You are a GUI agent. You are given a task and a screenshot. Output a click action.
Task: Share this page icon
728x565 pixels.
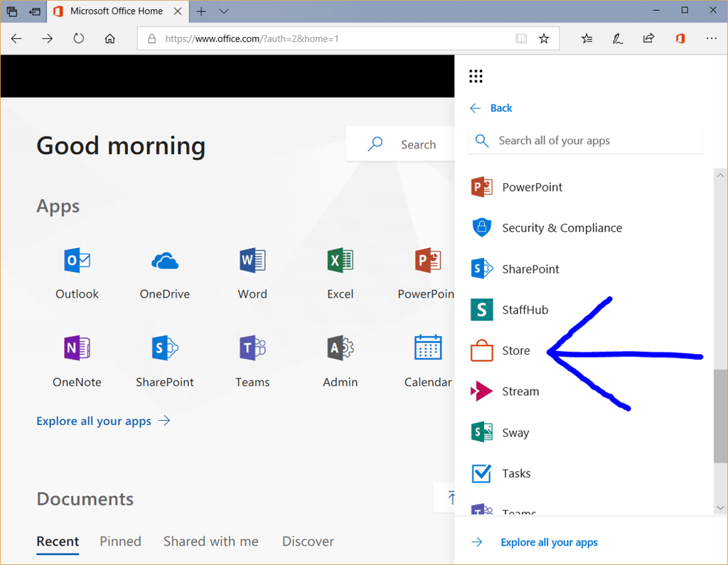pos(648,38)
